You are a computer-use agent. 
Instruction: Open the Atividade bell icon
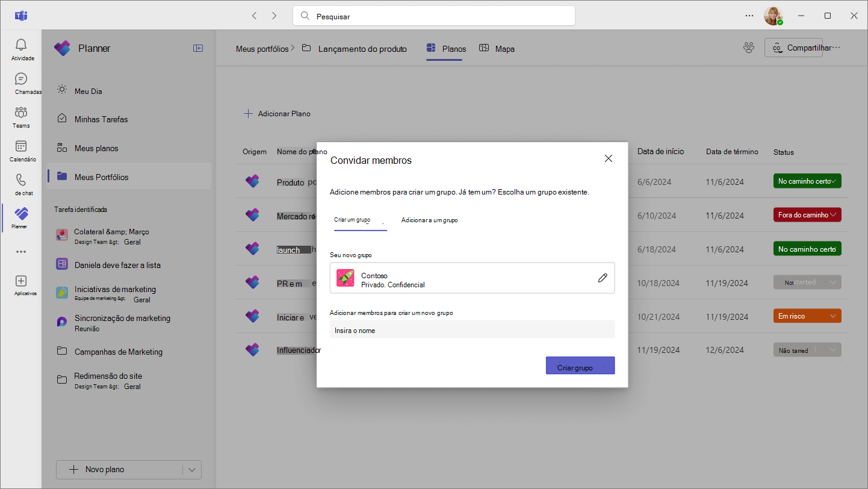click(x=21, y=45)
